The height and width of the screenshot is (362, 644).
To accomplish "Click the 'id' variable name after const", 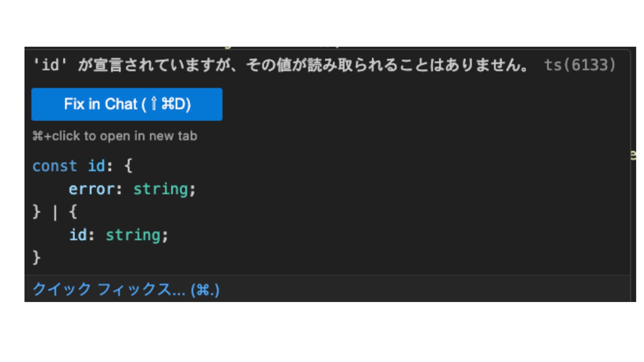I will click(96, 166).
